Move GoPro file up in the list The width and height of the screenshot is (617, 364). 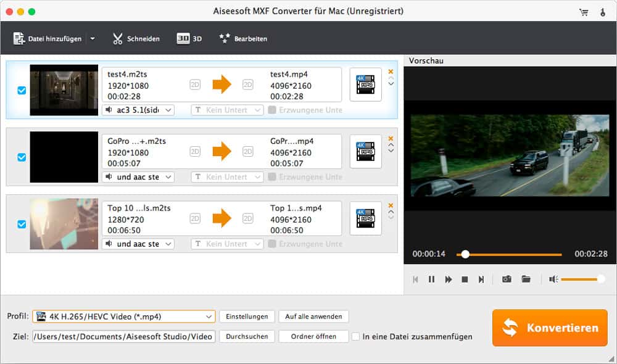(x=391, y=145)
